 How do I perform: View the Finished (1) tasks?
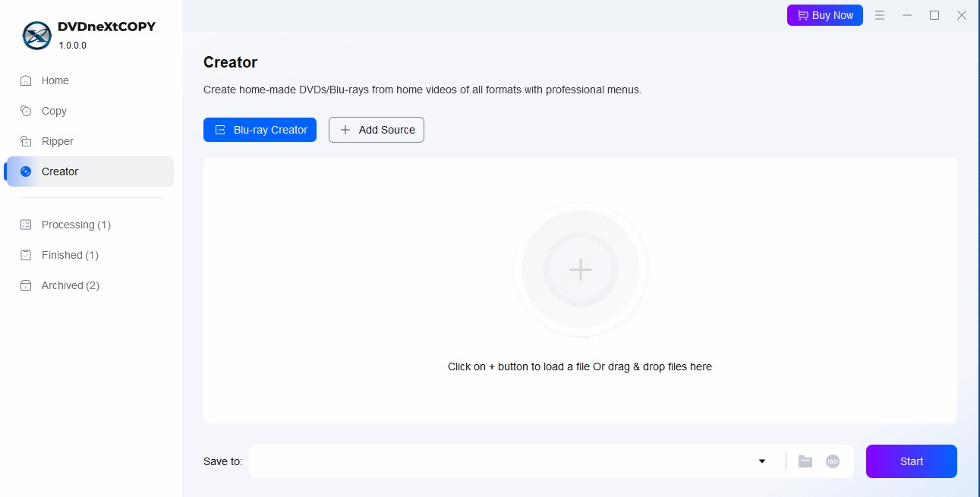tap(70, 255)
